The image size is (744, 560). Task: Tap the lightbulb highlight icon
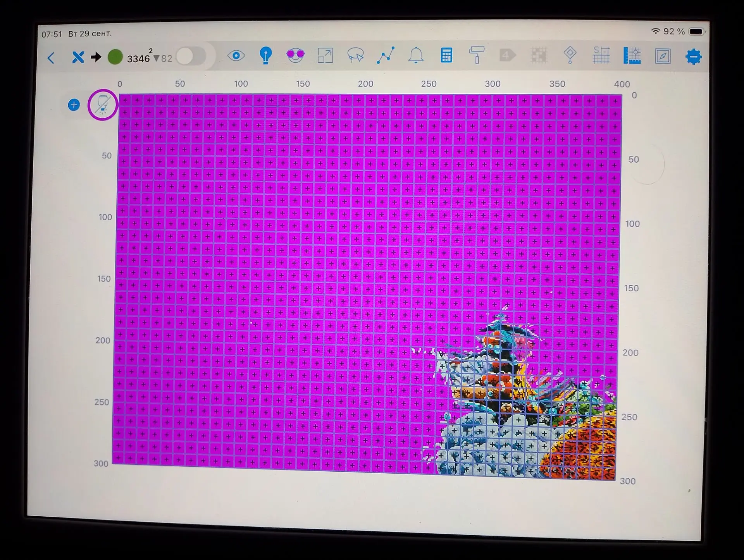[266, 56]
